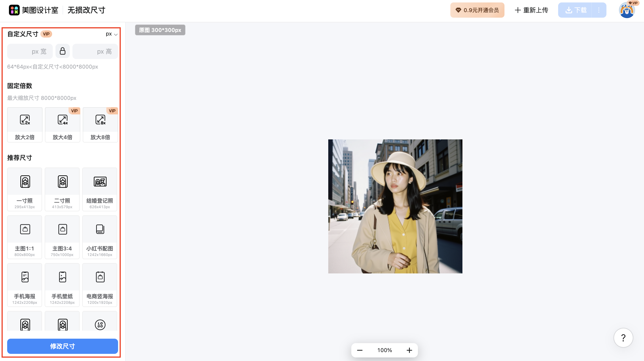
Task: Select the 一寸照 preset size
Action: (25, 189)
